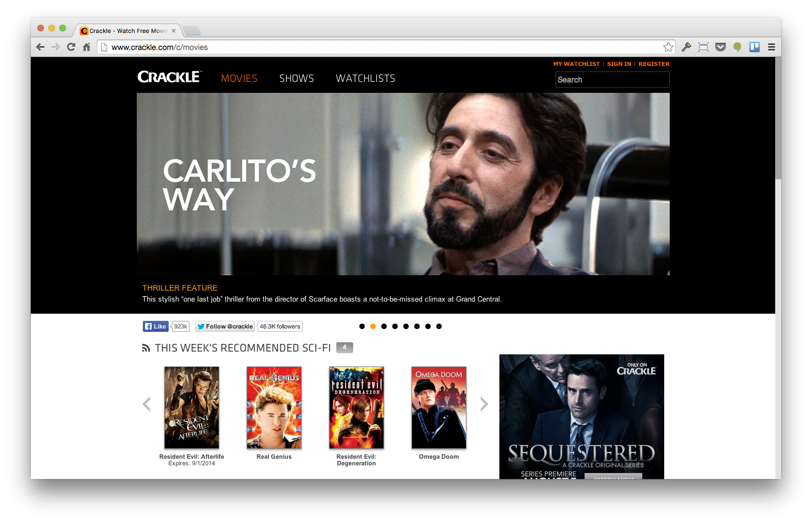Open Resident Evil: Degeneration poster
This screenshot has height=523, width=812.
point(357,408)
